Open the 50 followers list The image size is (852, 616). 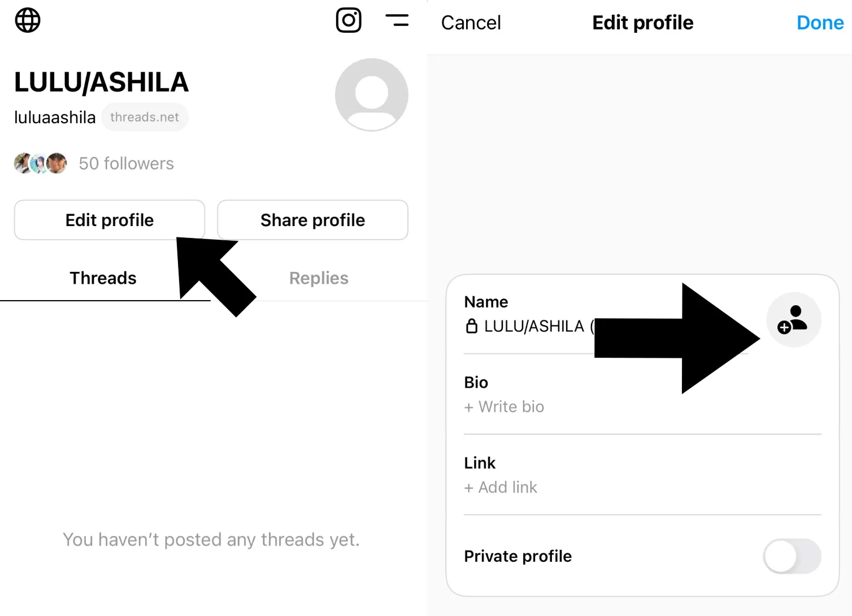click(x=127, y=163)
